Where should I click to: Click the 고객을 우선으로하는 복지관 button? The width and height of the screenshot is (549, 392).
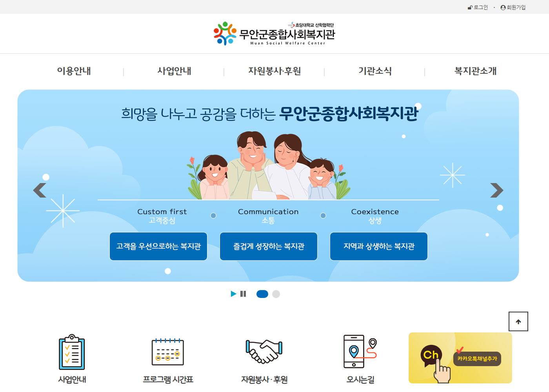click(158, 246)
